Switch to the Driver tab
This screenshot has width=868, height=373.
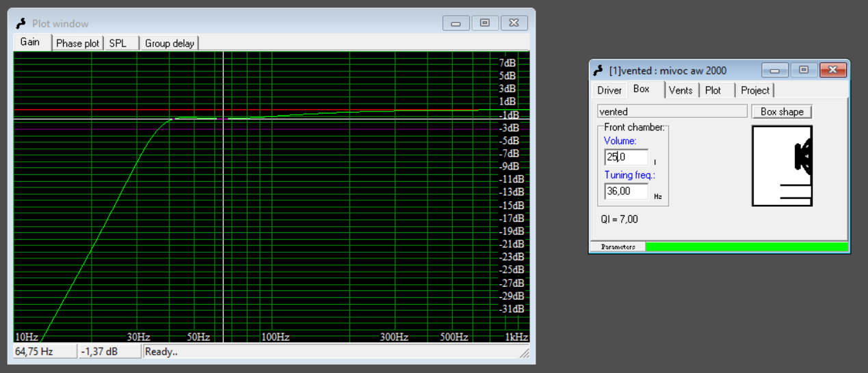click(609, 90)
